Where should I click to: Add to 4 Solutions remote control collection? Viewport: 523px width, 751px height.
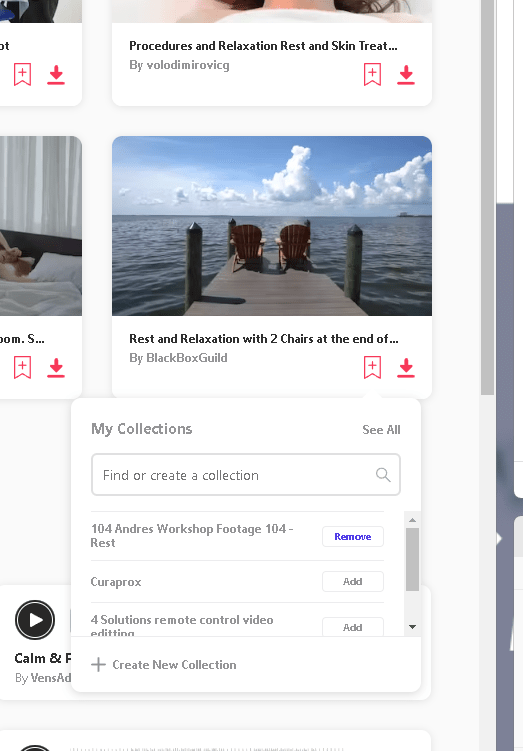(353, 627)
